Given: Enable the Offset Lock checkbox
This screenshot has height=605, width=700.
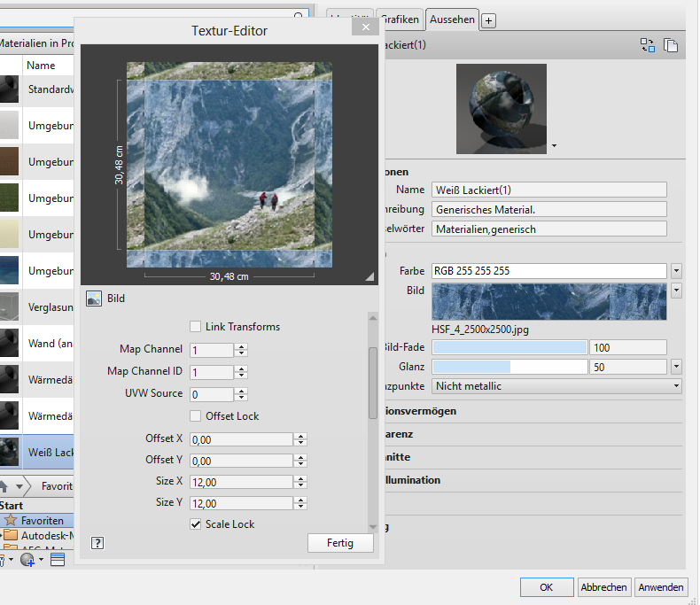Looking at the screenshot, I should (x=195, y=415).
